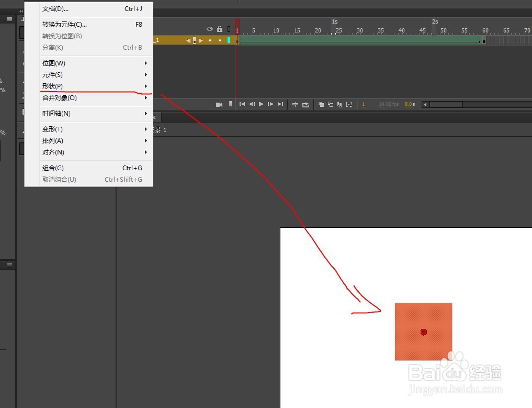Toggle lock all layers padlock icon
The image size is (532, 408).
(x=220, y=29)
